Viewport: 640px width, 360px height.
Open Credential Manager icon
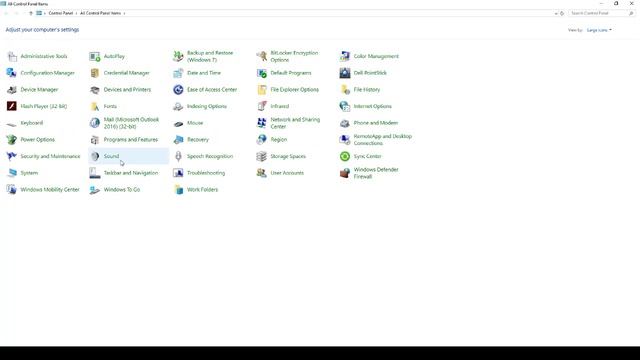95,73
